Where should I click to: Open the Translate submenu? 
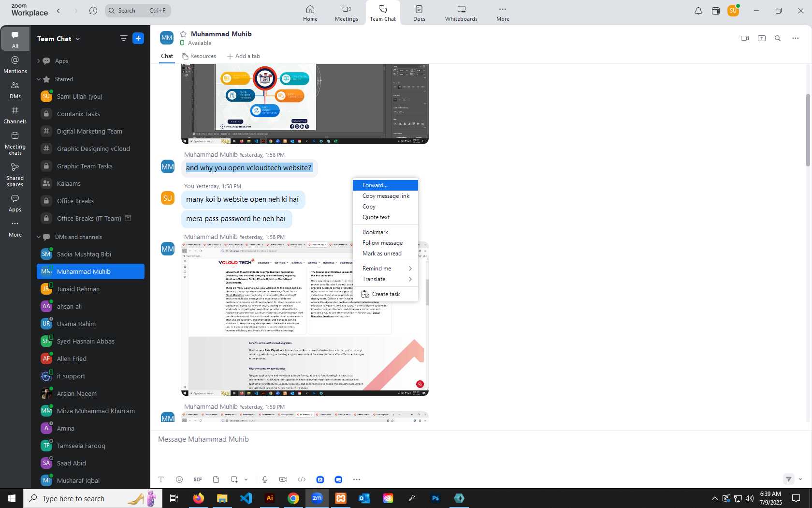[x=385, y=279]
